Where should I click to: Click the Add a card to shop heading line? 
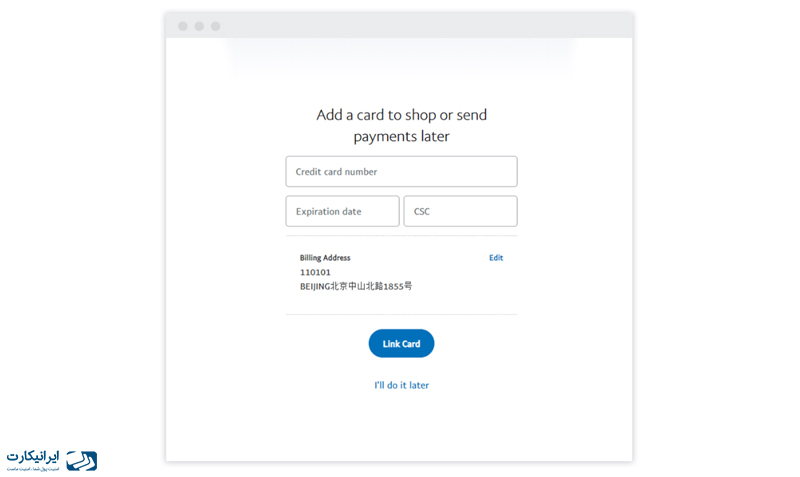tap(402, 115)
